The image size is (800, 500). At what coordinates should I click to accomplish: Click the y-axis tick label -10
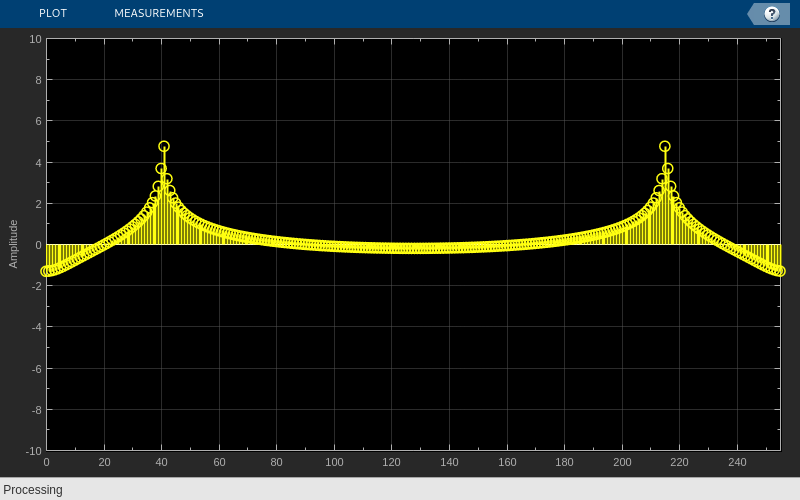(34, 451)
